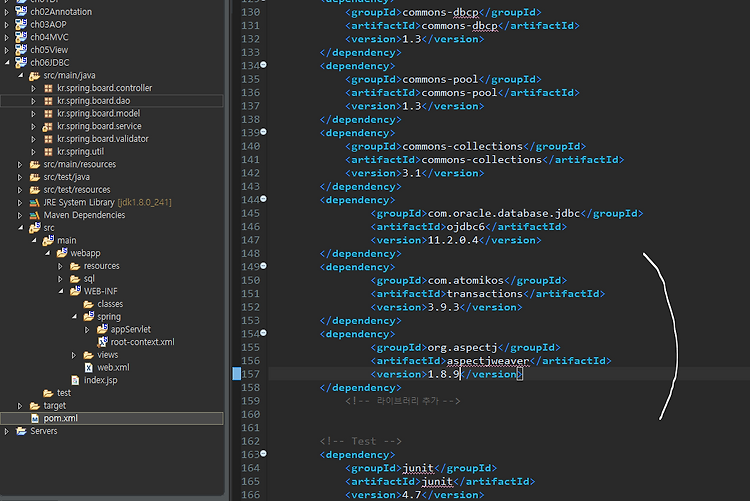Click the webapp folder icon

pos(62,253)
